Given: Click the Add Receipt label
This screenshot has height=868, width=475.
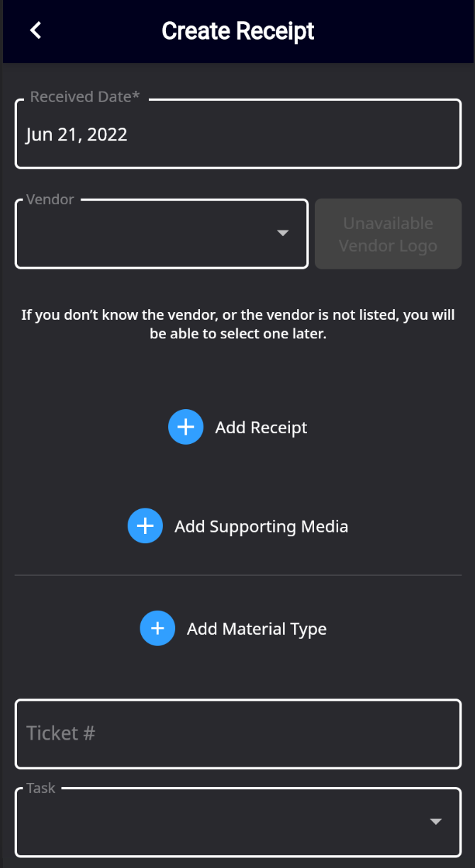Looking at the screenshot, I should coord(262,428).
